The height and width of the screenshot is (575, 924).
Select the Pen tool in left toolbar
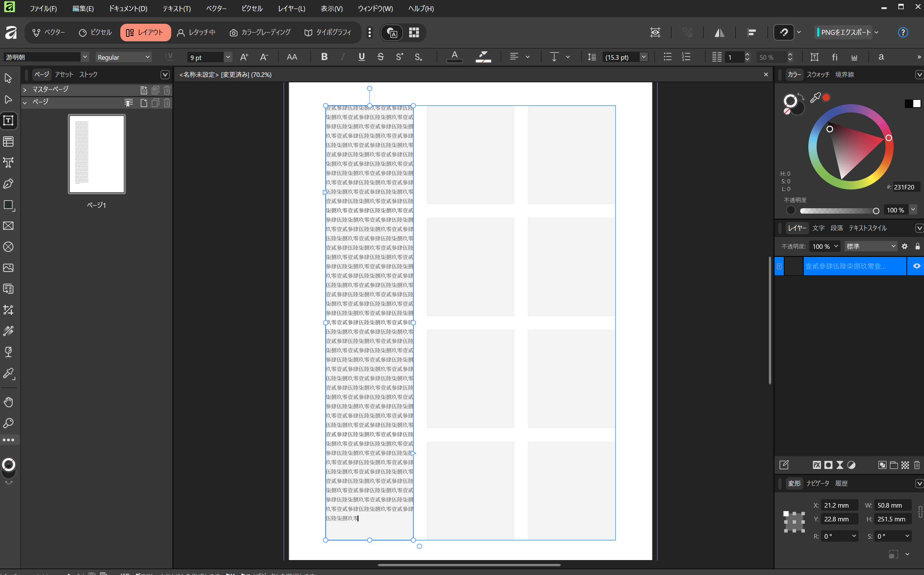click(8, 184)
